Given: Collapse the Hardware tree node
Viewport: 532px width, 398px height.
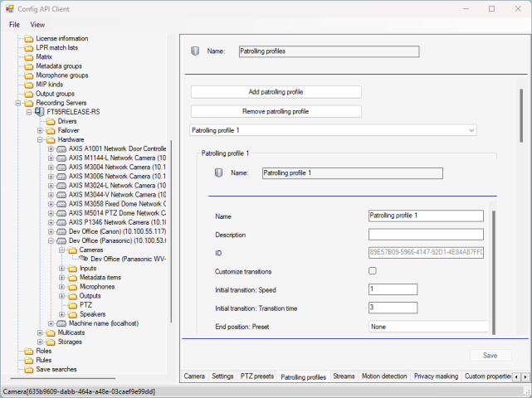Looking at the screenshot, I should [40, 140].
